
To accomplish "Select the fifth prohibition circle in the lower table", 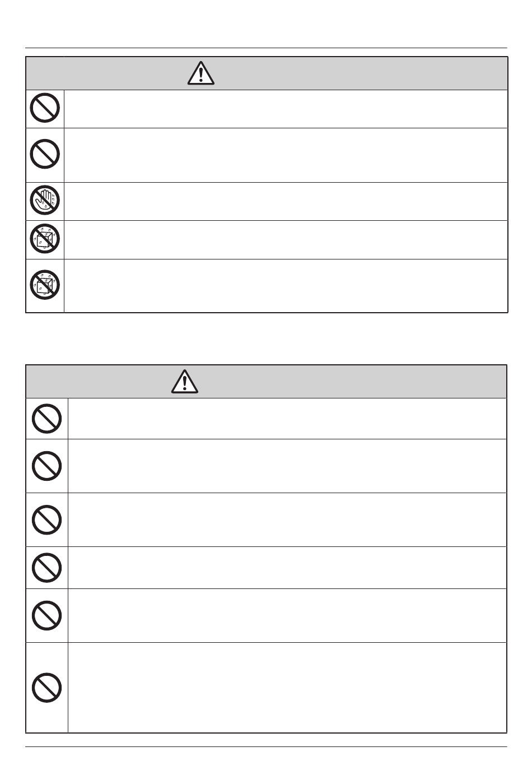I will click(47, 615).
